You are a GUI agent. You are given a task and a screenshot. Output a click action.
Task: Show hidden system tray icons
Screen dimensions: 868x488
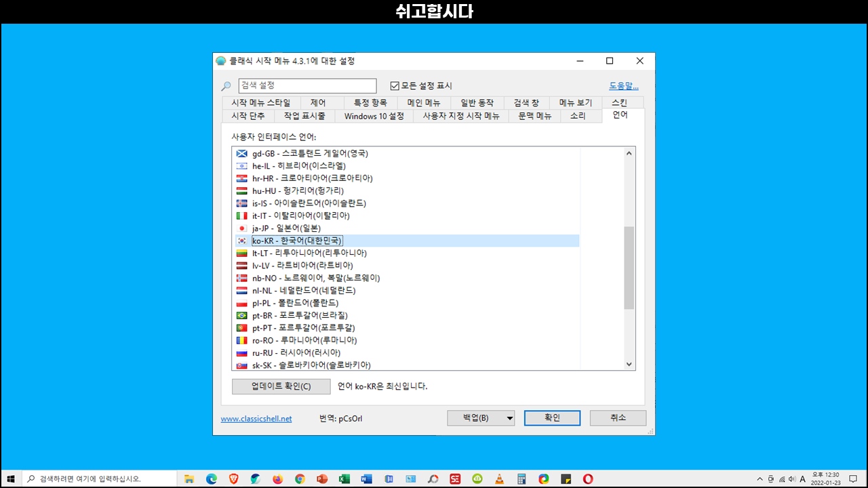(x=759, y=479)
